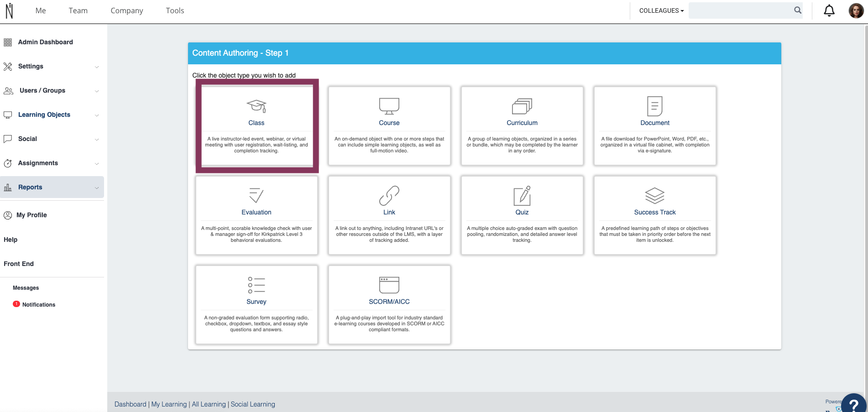Open My Profile in sidebar

(x=31, y=215)
